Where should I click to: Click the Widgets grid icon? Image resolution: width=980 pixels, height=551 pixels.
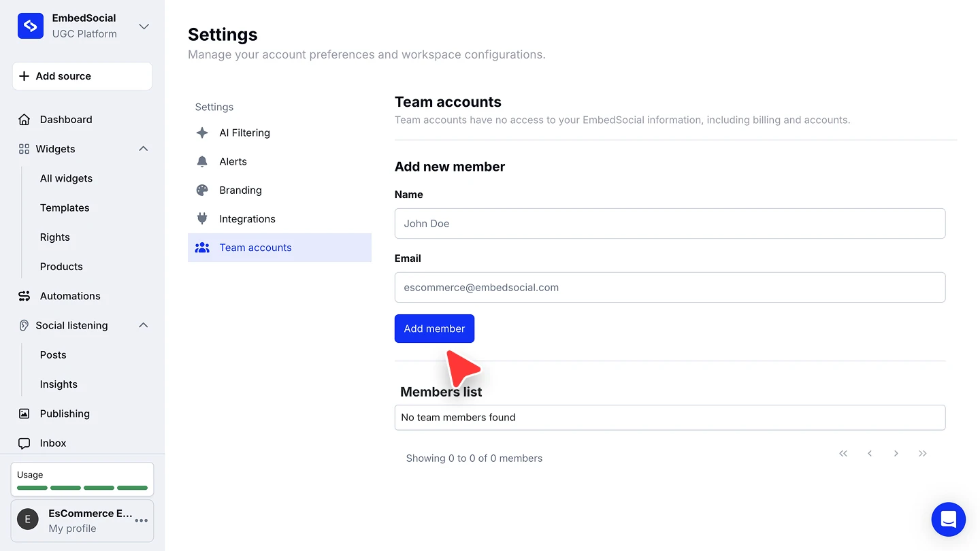[x=24, y=149]
